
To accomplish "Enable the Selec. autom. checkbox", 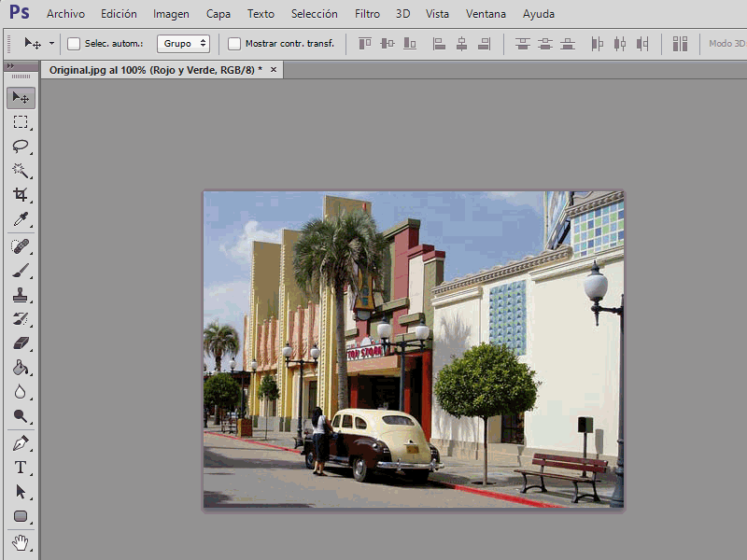I will [x=74, y=44].
